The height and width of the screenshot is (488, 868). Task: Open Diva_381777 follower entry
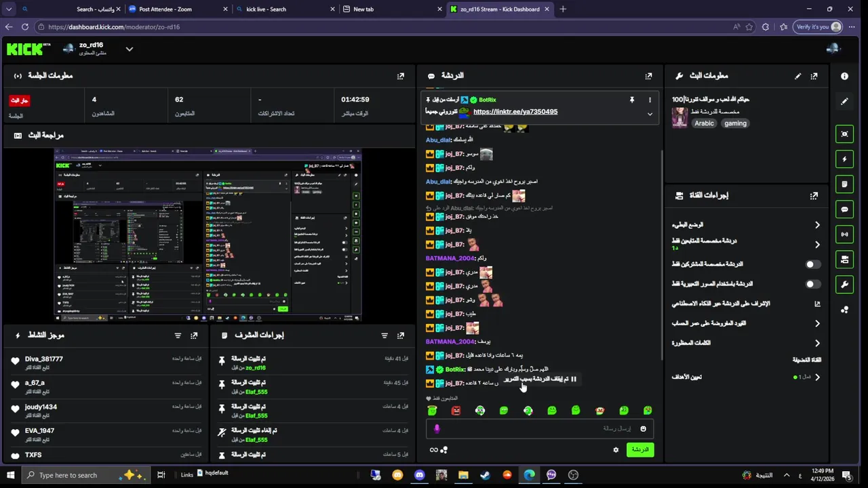point(43,359)
